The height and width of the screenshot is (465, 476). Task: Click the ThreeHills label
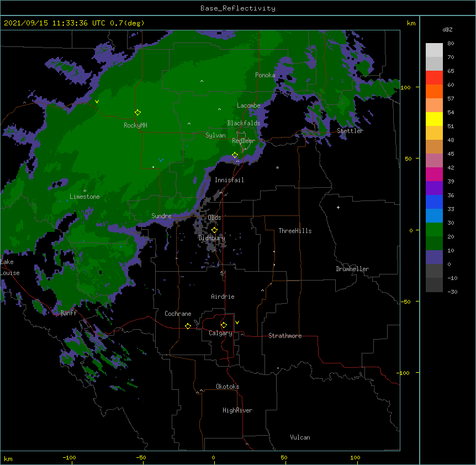pos(295,231)
